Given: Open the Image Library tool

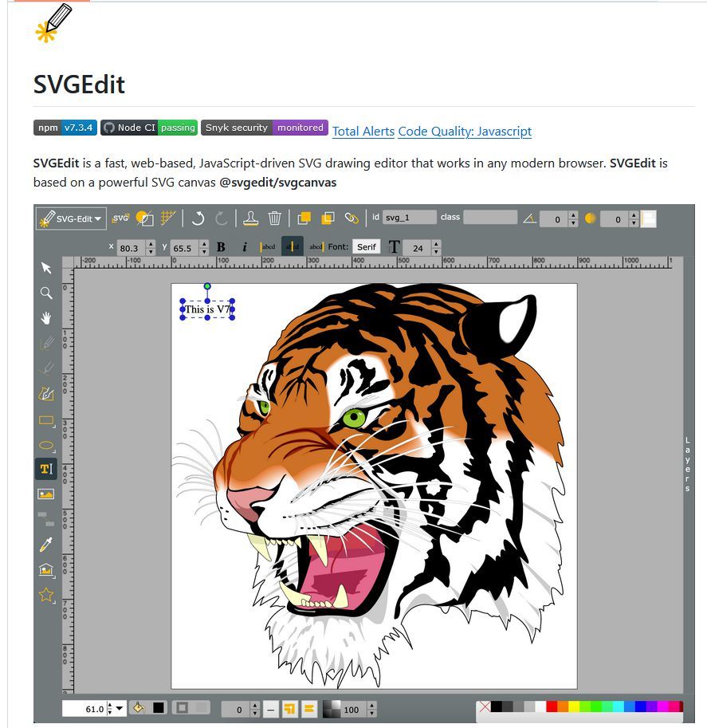Looking at the screenshot, I should pos(46,569).
